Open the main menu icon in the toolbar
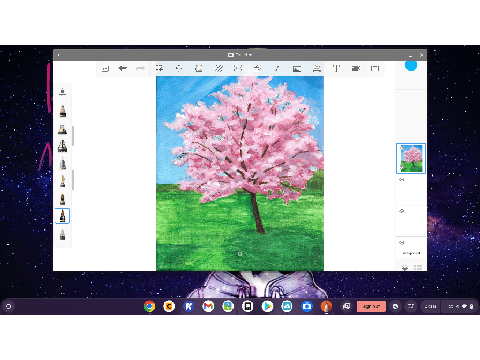The width and height of the screenshot is (480, 360). [x=105, y=69]
